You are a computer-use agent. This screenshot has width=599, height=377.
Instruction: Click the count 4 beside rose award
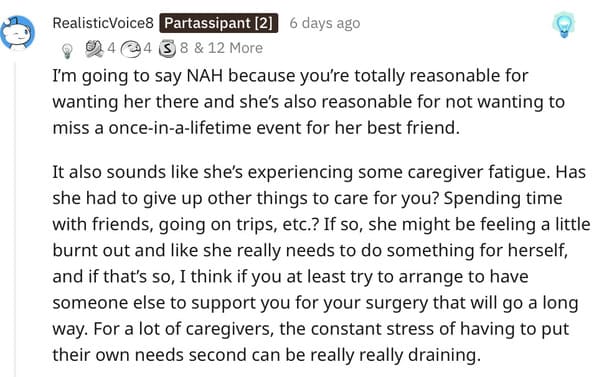point(111,48)
